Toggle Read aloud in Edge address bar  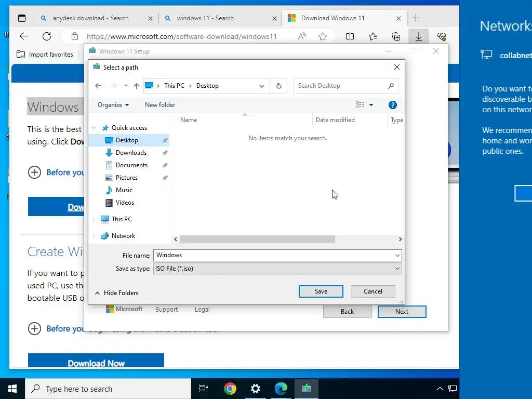pos(302,36)
